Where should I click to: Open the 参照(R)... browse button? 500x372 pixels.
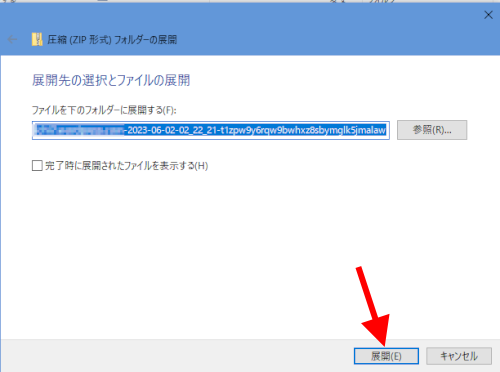point(432,130)
